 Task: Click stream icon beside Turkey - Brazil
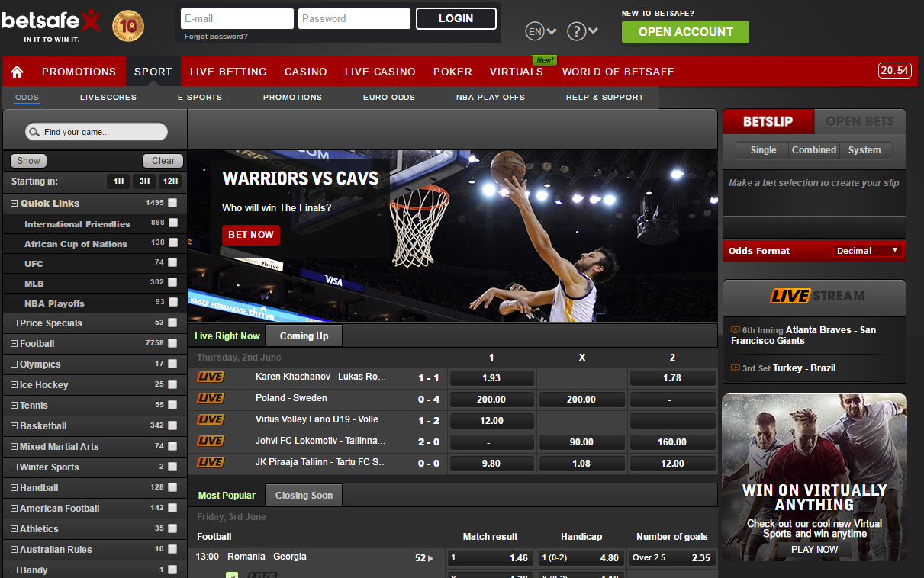(736, 368)
